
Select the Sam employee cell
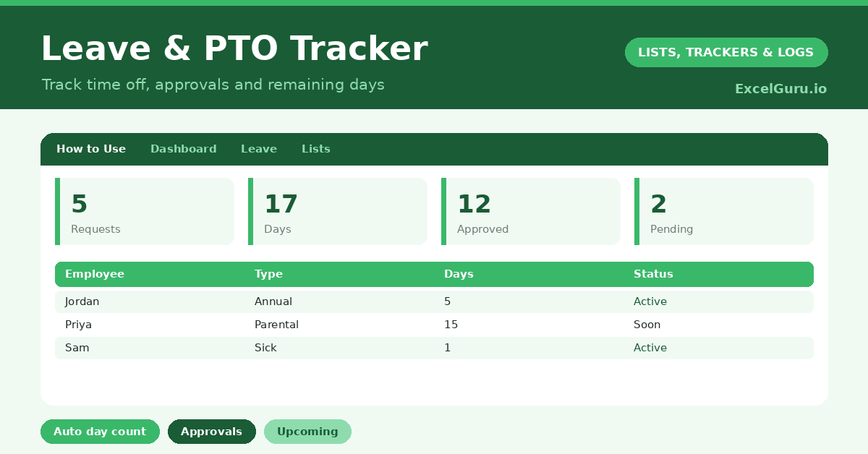pos(77,348)
